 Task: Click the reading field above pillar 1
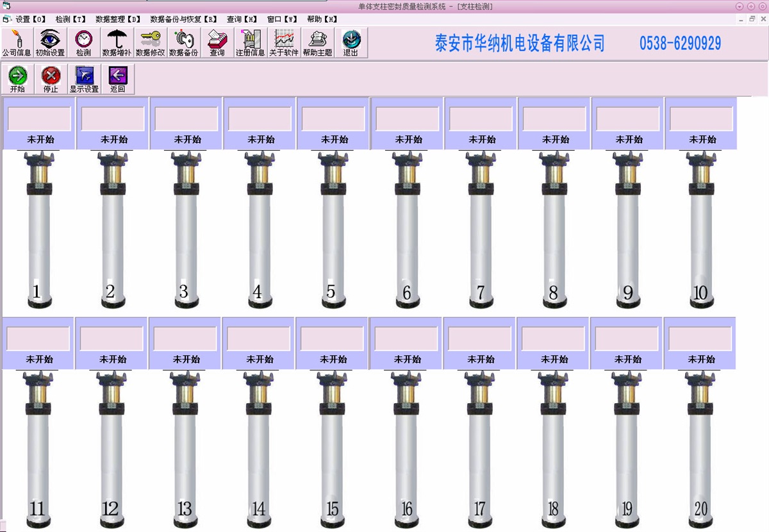(39, 119)
